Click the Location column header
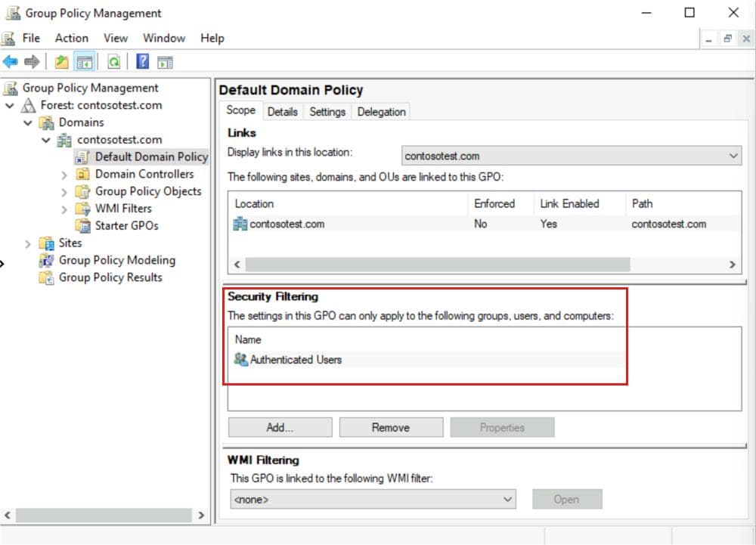The width and height of the screenshot is (756, 545). [348, 204]
